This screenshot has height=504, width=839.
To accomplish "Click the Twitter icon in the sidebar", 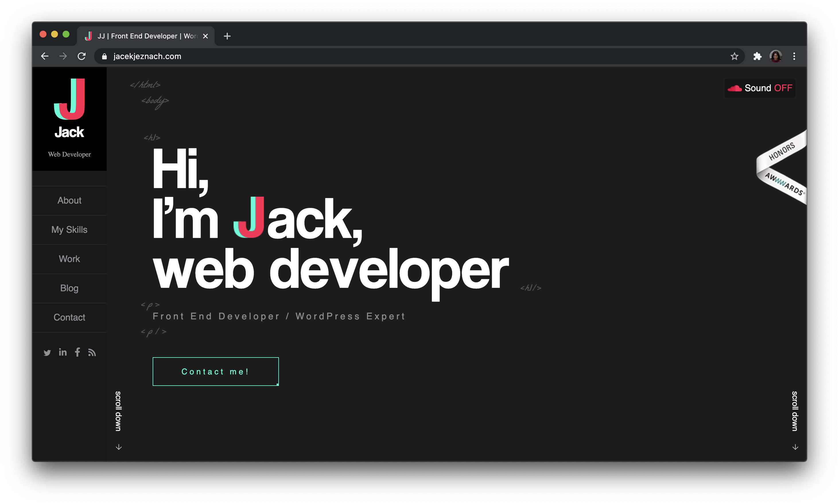I will tap(47, 353).
